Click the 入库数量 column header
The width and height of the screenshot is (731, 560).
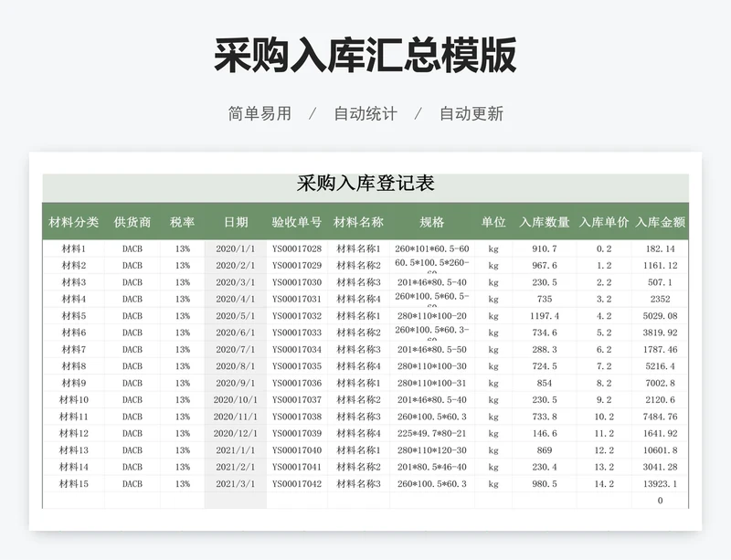pyautogui.click(x=545, y=222)
